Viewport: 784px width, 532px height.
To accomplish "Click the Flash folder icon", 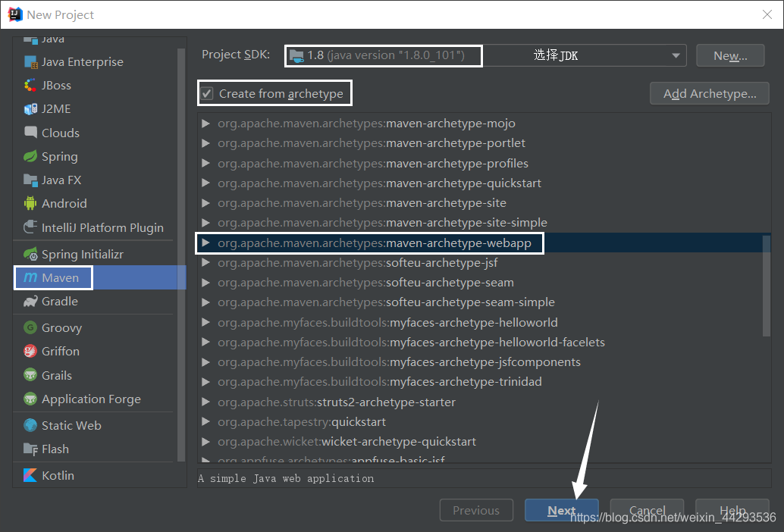I will coord(30,449).
